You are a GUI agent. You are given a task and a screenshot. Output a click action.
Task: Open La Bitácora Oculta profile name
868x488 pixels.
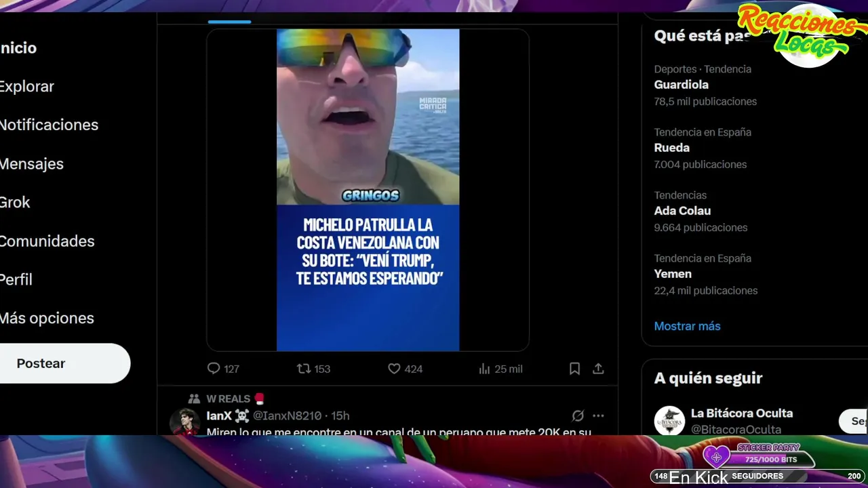coord(742,413)
